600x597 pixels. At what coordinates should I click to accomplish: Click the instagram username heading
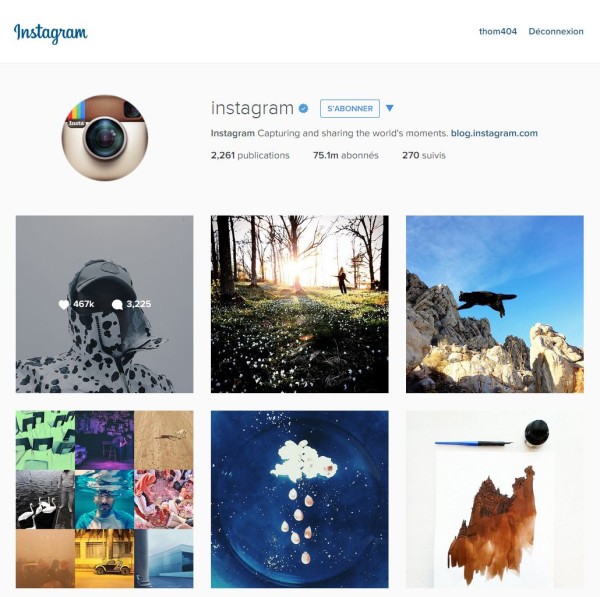click(253, 108)
